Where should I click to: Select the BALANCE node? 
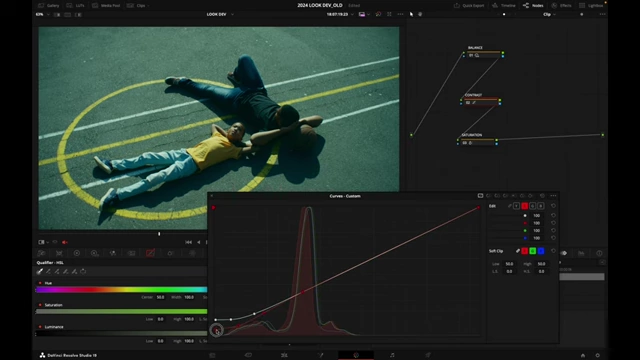pyautogui.click(x=483, y=54)
